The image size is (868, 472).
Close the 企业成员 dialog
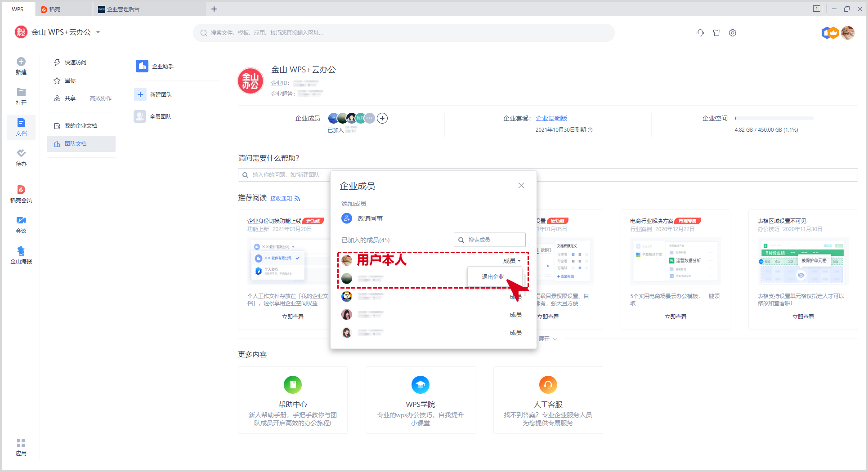pos(521,186)
